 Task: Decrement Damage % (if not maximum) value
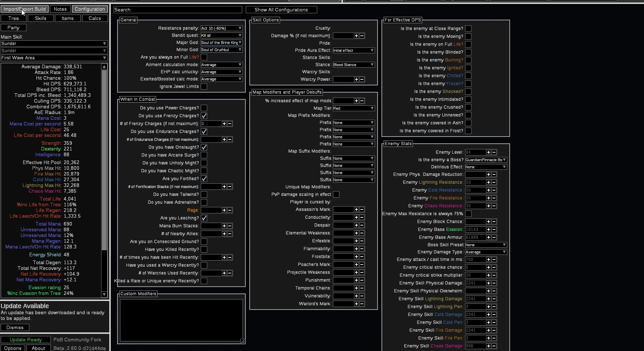click(362, 36)
